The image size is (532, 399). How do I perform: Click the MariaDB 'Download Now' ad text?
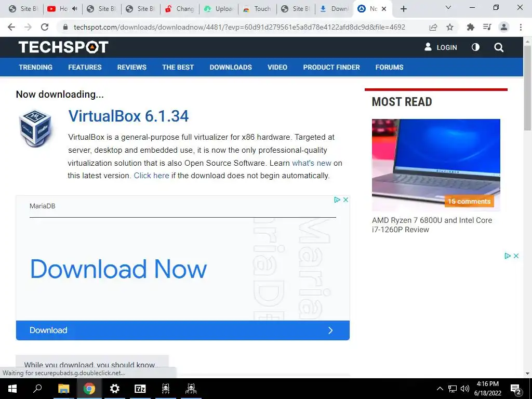[118, 269]
